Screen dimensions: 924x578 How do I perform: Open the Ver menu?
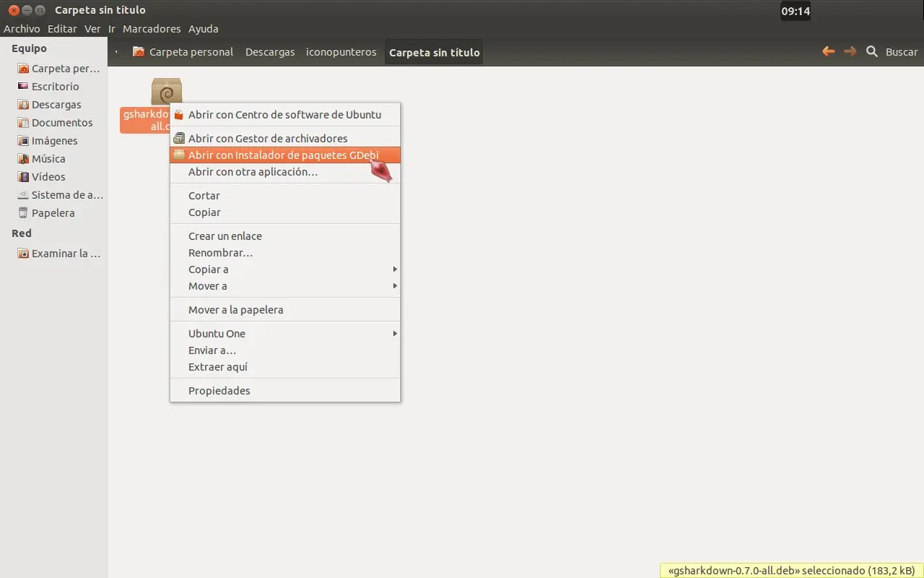click(x=92, y=29)
